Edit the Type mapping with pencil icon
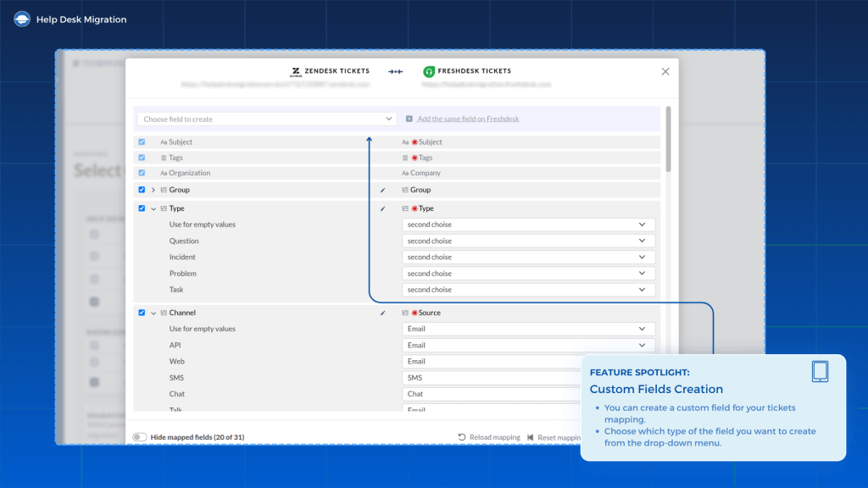 click(x=382, y=208)
